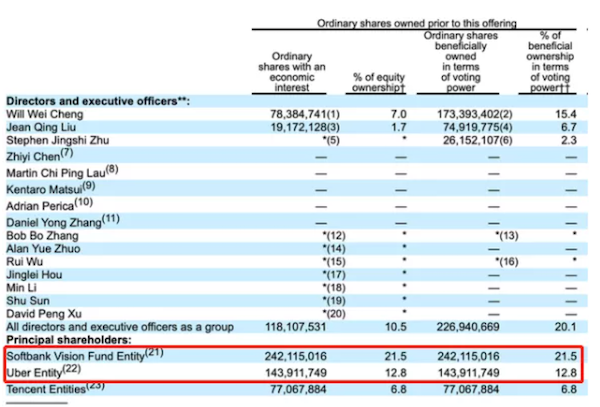Viewport: 600px width, 407px height.
Task: Click the footnote reference *(13)
Action: click(507, 236)
